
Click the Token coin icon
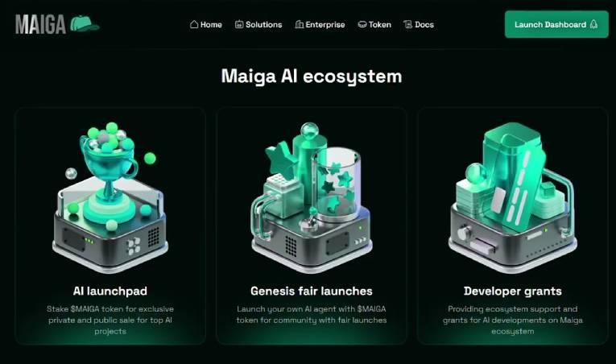(x=362, y=24)
